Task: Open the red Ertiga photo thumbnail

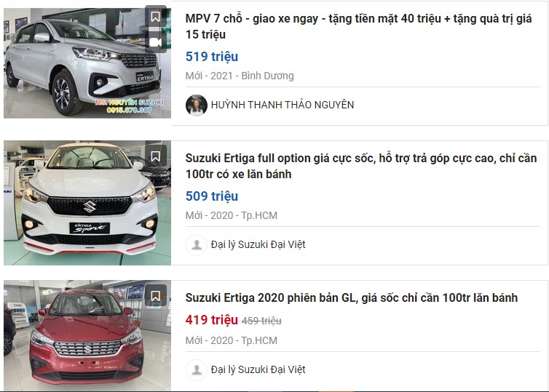Action: (x=87, y=335)
